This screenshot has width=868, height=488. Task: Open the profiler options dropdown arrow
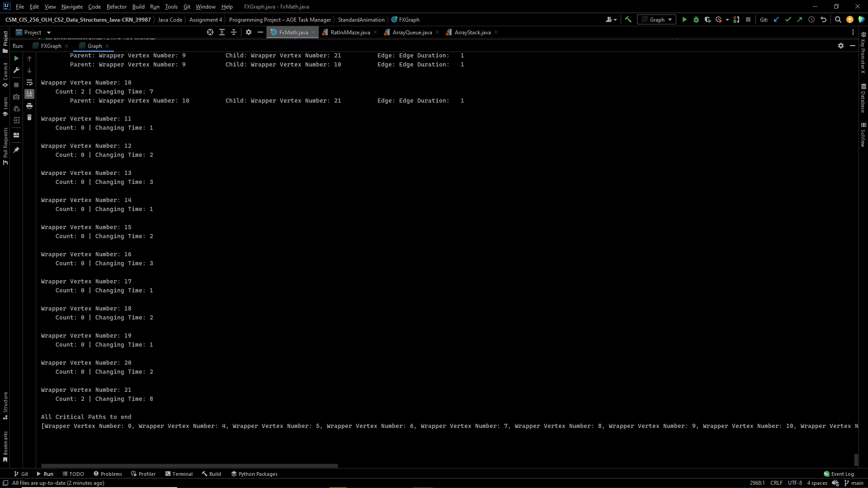click(727, 20)
